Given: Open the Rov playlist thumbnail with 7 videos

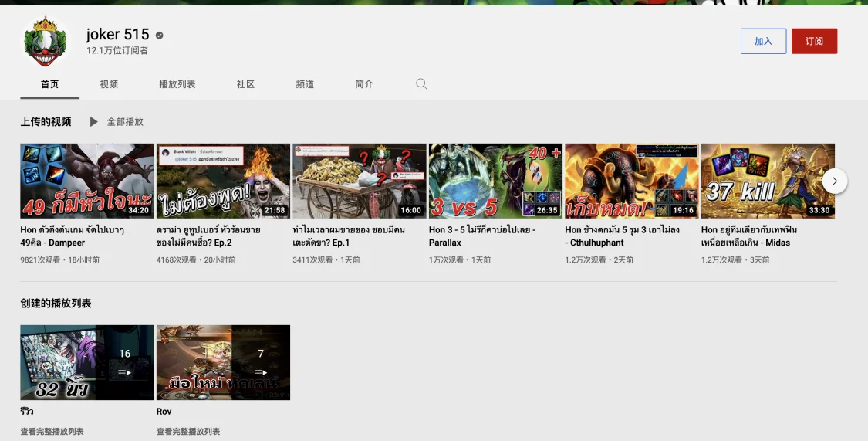Looking at the screenshot, I should [x=223, y=362].
